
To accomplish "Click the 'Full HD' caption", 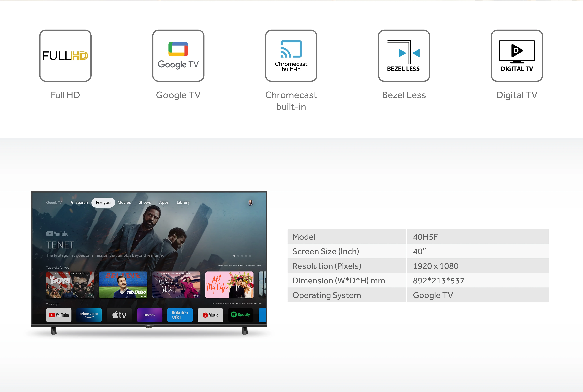I will pyautogui.click(x=65, y=95).
